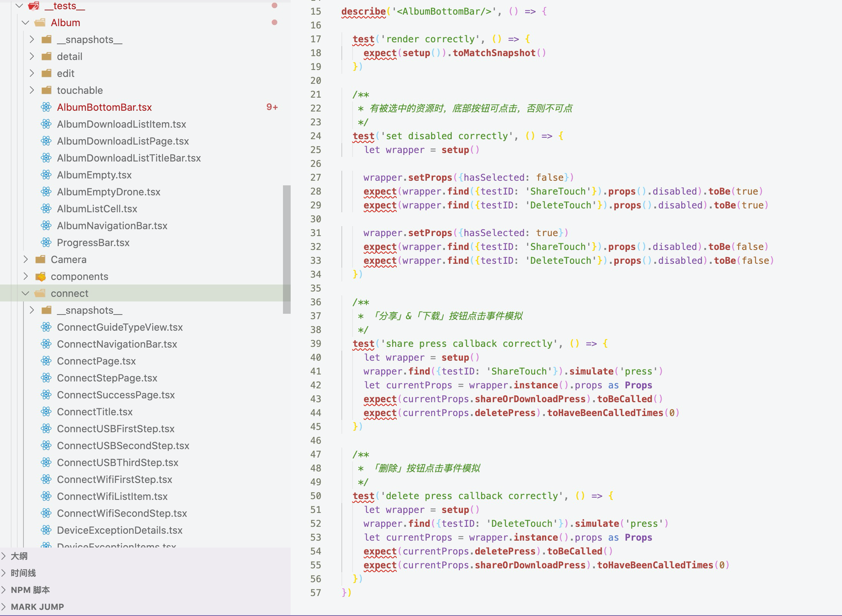Click the components folder icon
842x616 pixels.
pos(40,276)
